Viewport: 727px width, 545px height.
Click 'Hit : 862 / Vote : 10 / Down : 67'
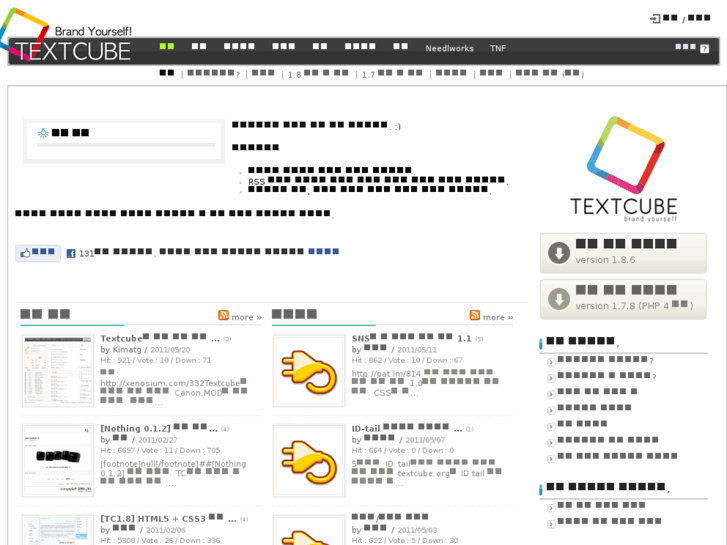coord(407,360)
